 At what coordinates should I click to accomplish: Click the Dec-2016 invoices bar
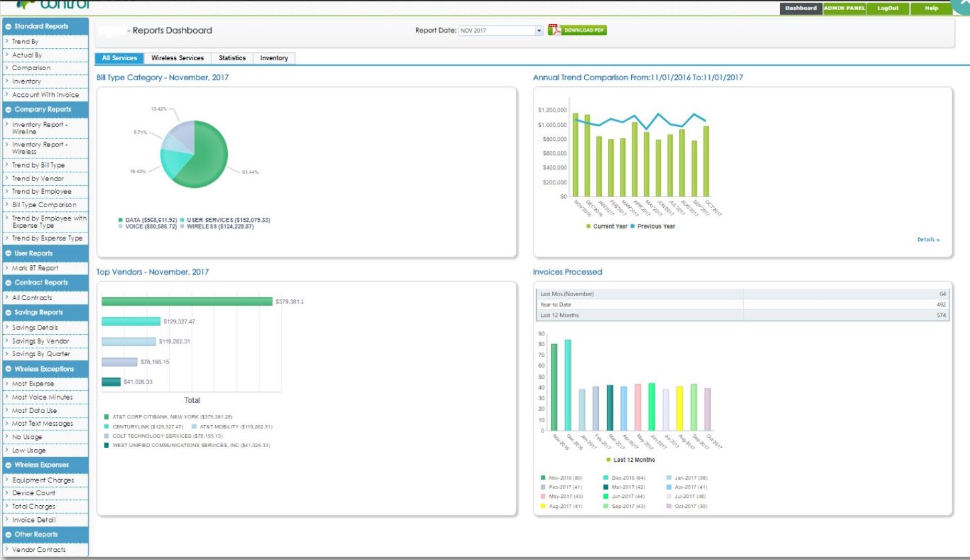(x=568, y=385)
